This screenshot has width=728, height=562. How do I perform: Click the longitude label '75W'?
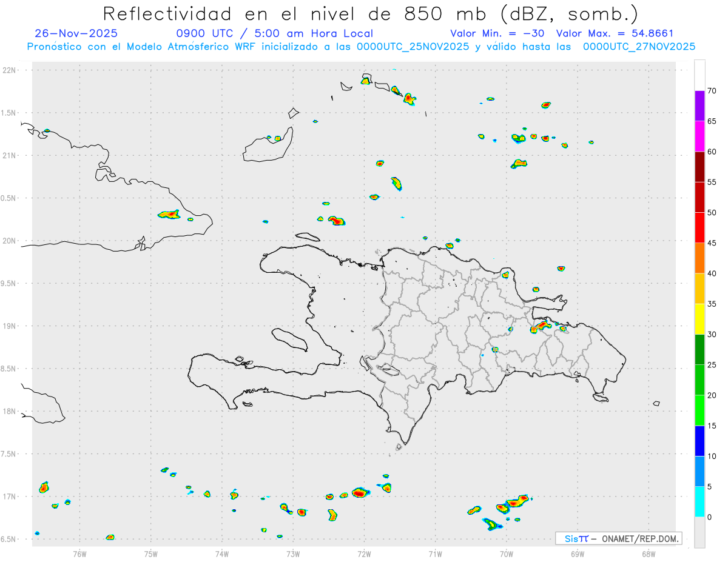150,553
